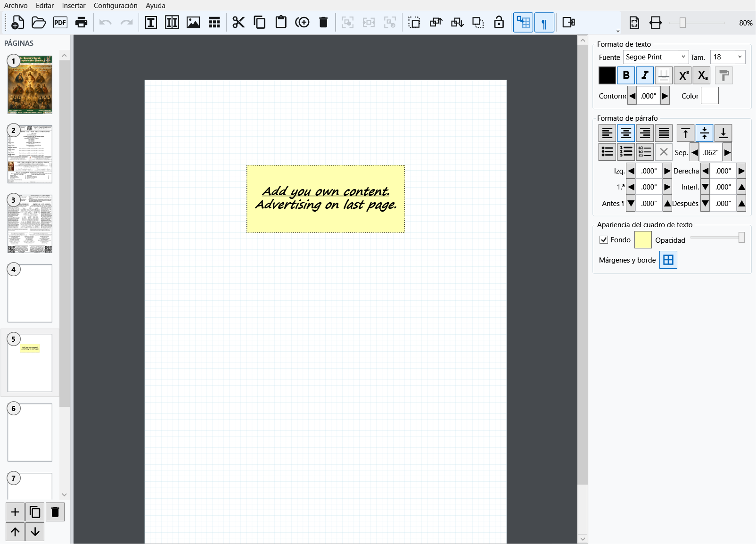
Task: Open the Archivo menu
Action: [x=16, y=6]
